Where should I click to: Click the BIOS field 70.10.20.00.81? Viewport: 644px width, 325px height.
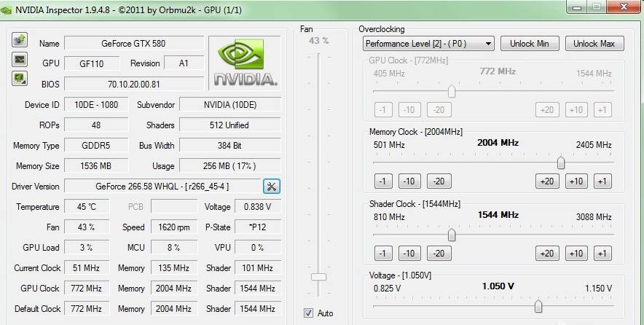(134, 84)
